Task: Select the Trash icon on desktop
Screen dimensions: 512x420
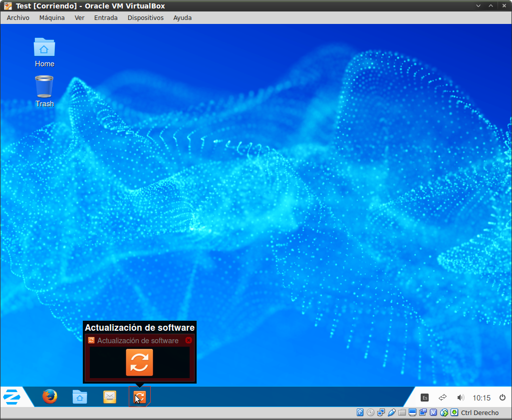Action: [44, 87]
